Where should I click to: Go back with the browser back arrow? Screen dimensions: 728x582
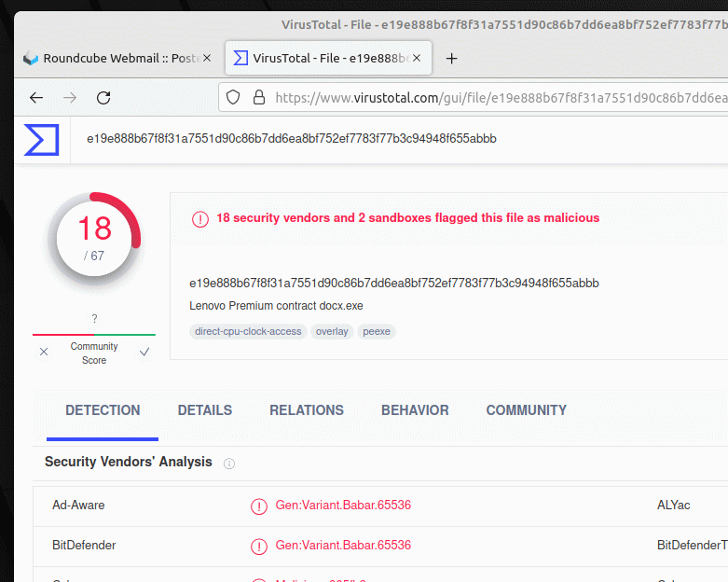pyautogui.click(x=36, y=98)
